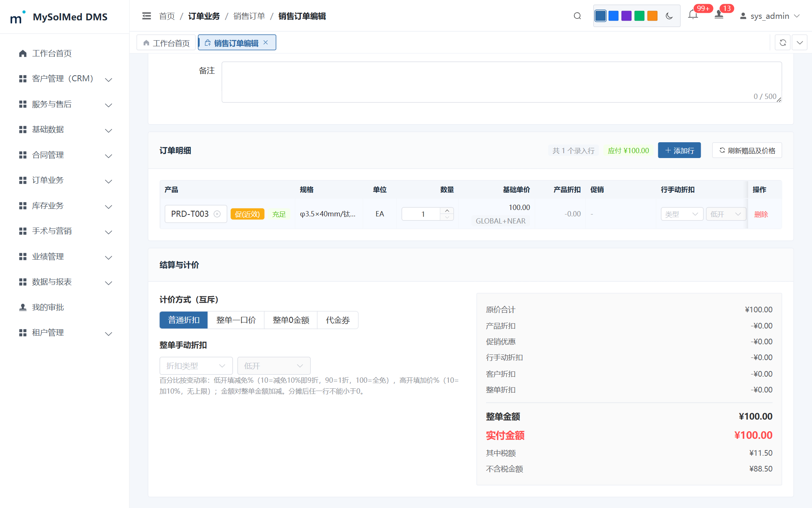
Task: Close the 销售订单编辑 tab
Action: (x=266, y=43)
